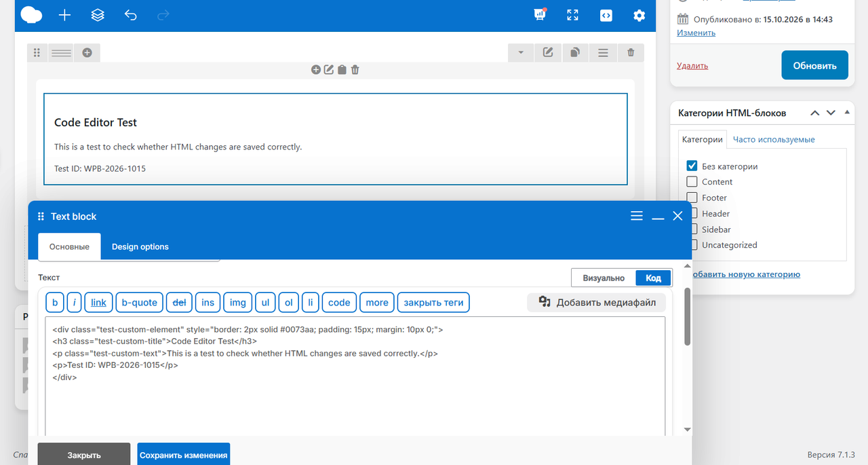Add element to column via small plus icon

click(315, 69)
